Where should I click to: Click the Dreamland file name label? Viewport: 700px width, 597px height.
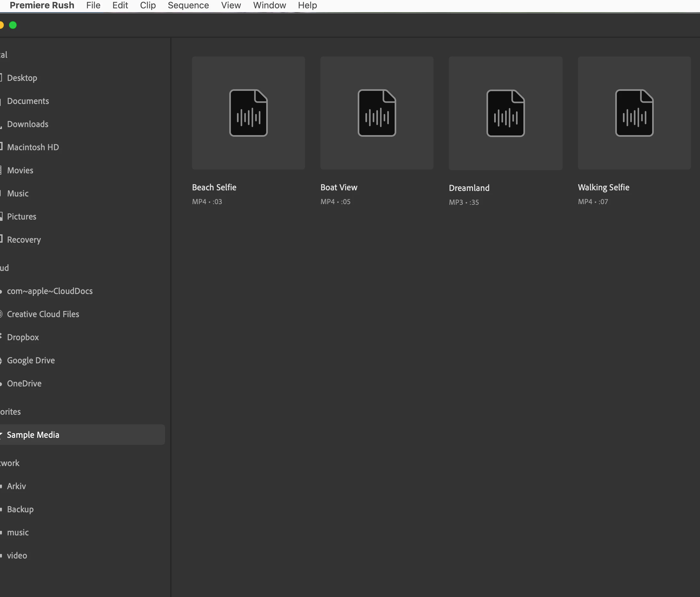469,188
